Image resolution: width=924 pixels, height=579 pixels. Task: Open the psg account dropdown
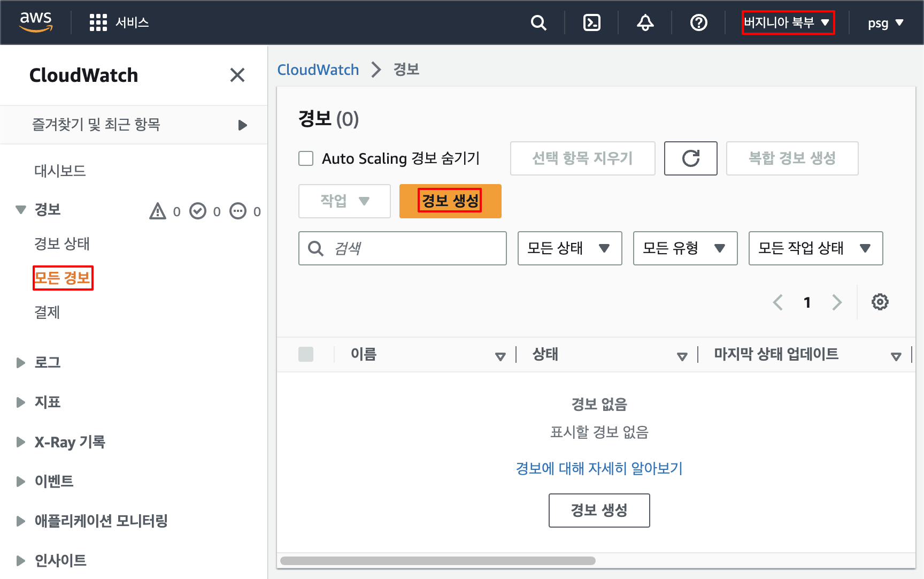click(886, 23)
